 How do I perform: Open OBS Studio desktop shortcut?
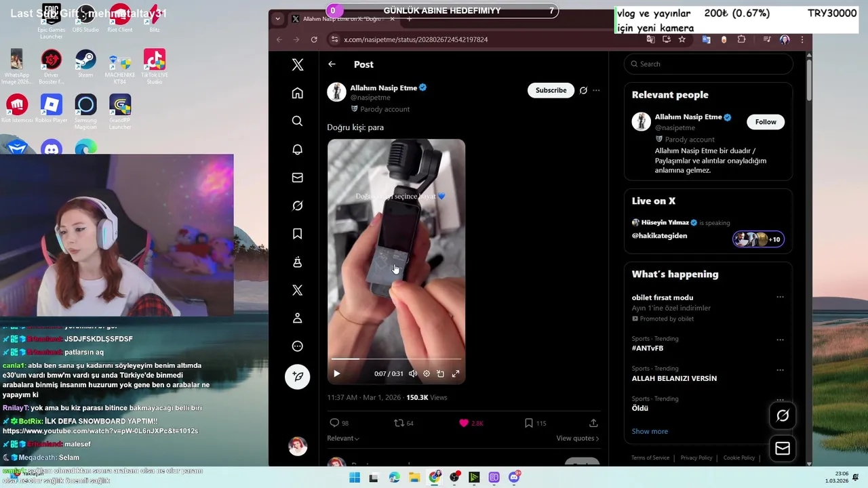click(x=85, y=19)
